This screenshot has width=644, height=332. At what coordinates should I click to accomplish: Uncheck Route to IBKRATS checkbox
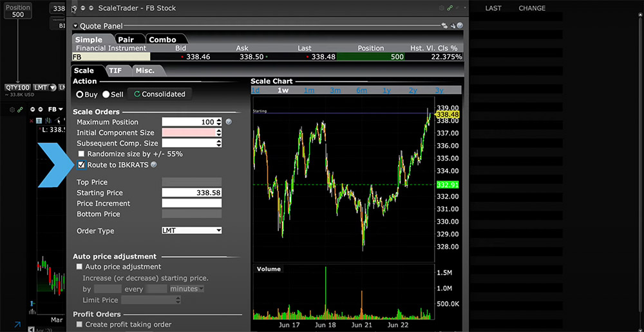[81, 165]
